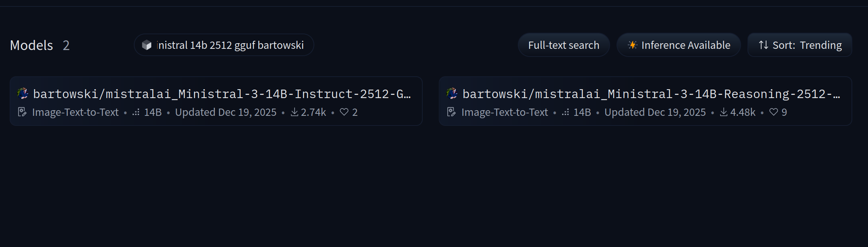Click the sparkle icon on Inference Available
This screenshot has height=247, width=868.
tap(633, 45)
